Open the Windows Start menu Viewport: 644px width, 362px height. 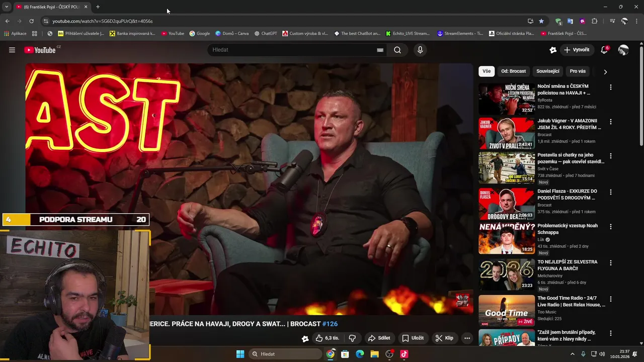pyautogui.click(x=240, y=354)
